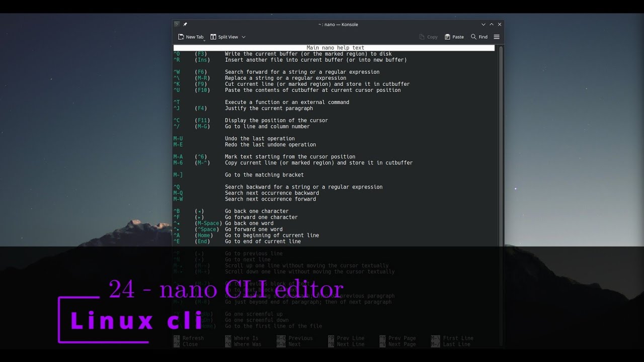This screenshot has height=362, width=644.
Task: Click 'Go back one character' line
Action: tap(257, 211)
